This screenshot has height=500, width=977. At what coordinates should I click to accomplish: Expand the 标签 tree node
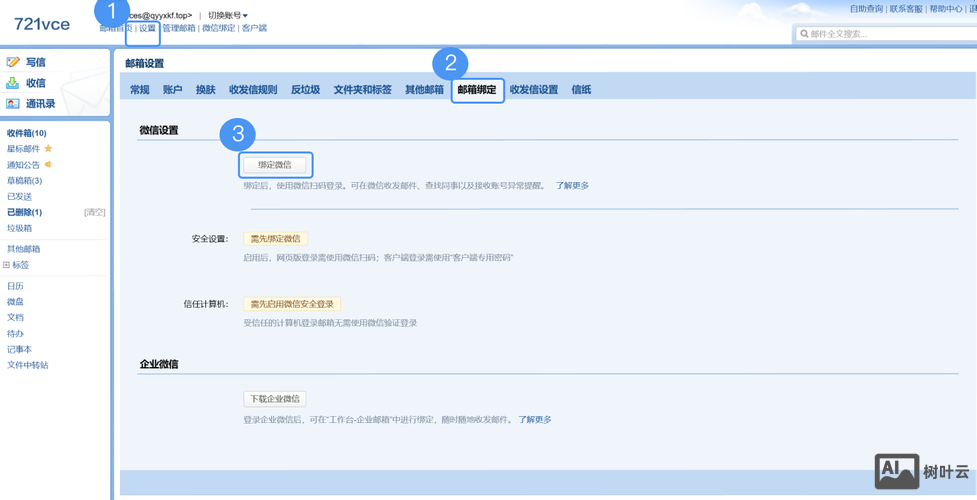click(x=6, y=264)
